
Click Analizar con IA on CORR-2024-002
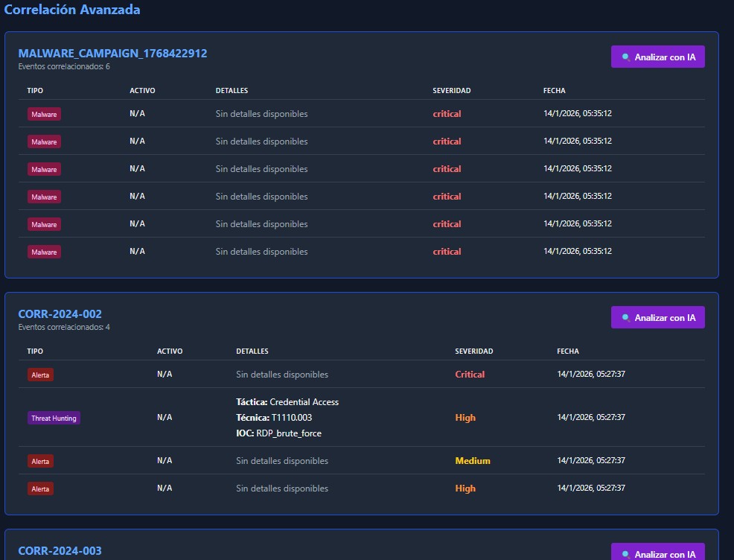(657, 316)
